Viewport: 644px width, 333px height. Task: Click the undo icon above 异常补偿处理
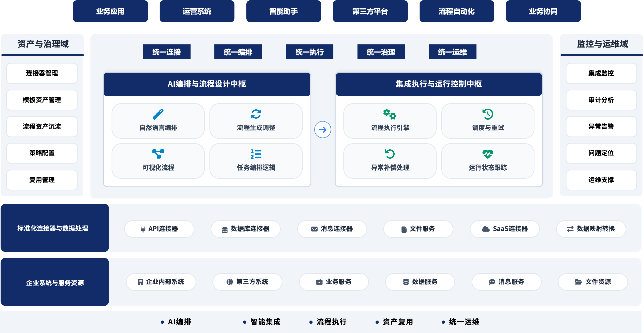pos(390,154)
